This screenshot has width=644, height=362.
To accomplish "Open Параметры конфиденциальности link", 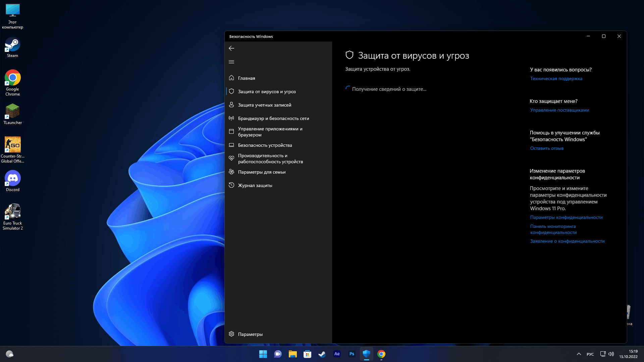I will [566, 217].
